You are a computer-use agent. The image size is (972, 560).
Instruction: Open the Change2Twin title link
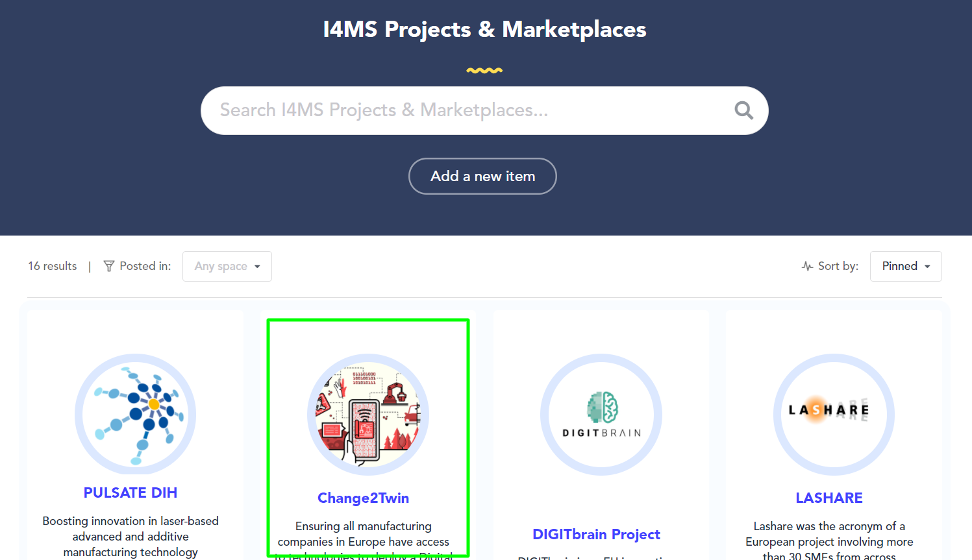(x=363, y=498)
